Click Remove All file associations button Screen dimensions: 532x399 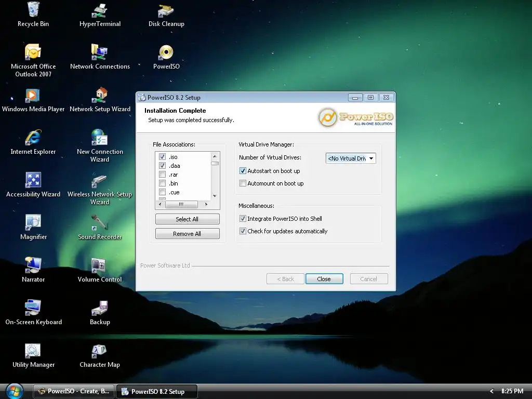pyautogui.click(x=187, y=234)
